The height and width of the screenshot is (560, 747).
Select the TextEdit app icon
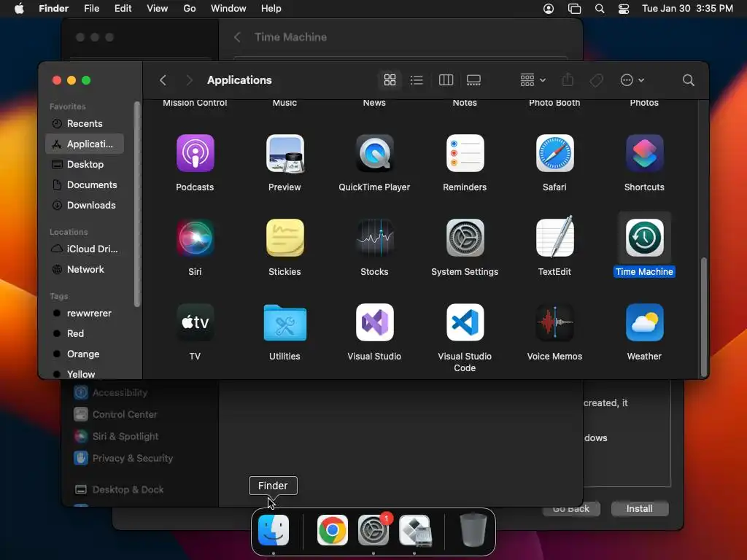[x=554, y=237]
